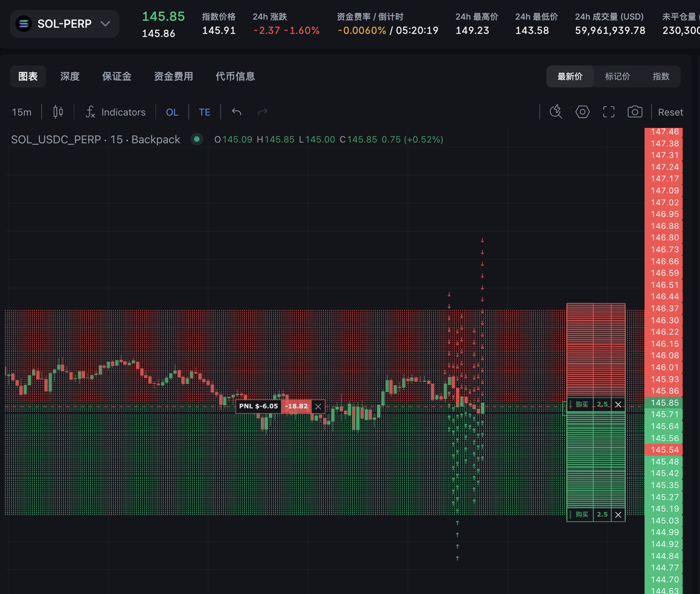
Task: Open the 15m timeframe selector
Action: point(22,112)
